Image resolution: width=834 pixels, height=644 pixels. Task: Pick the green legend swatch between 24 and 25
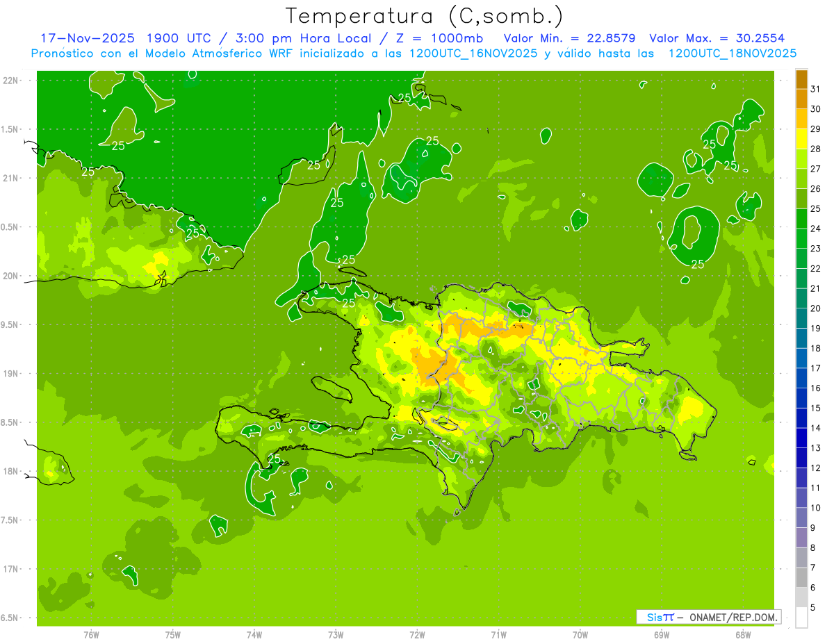pos(802,219)
